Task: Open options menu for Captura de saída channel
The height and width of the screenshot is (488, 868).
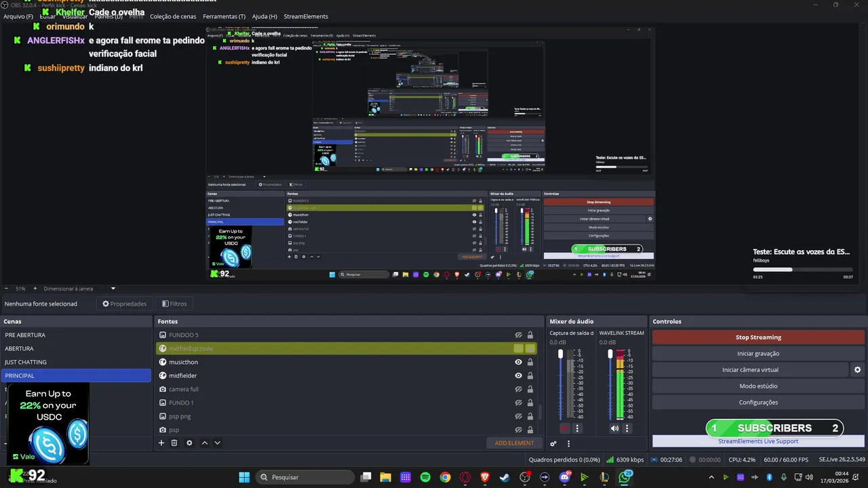Action: 577,428
